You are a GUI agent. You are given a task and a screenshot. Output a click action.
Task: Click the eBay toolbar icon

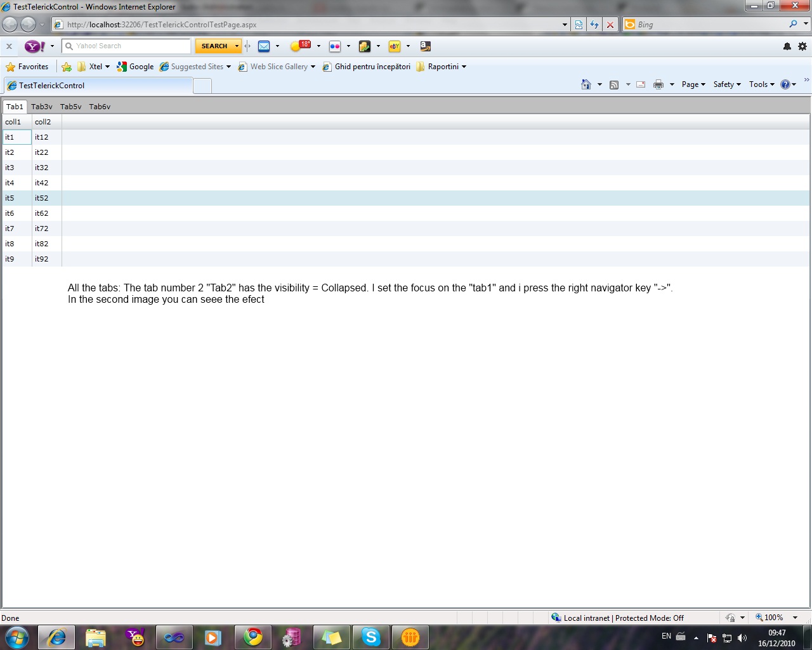(x=395, y=46)
